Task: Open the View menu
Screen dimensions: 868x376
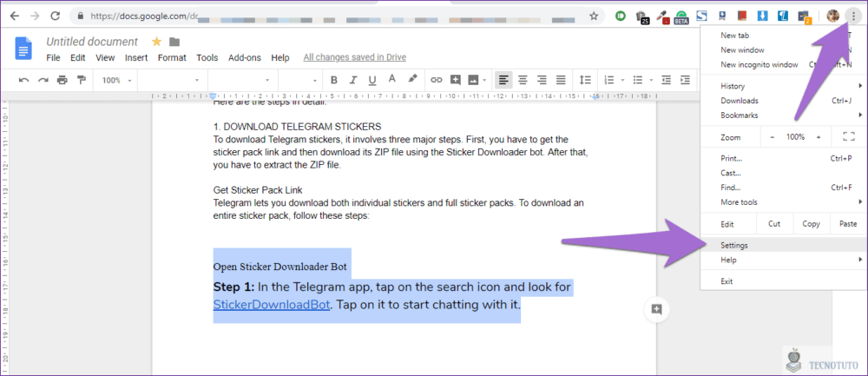Action: pos(105,57)
